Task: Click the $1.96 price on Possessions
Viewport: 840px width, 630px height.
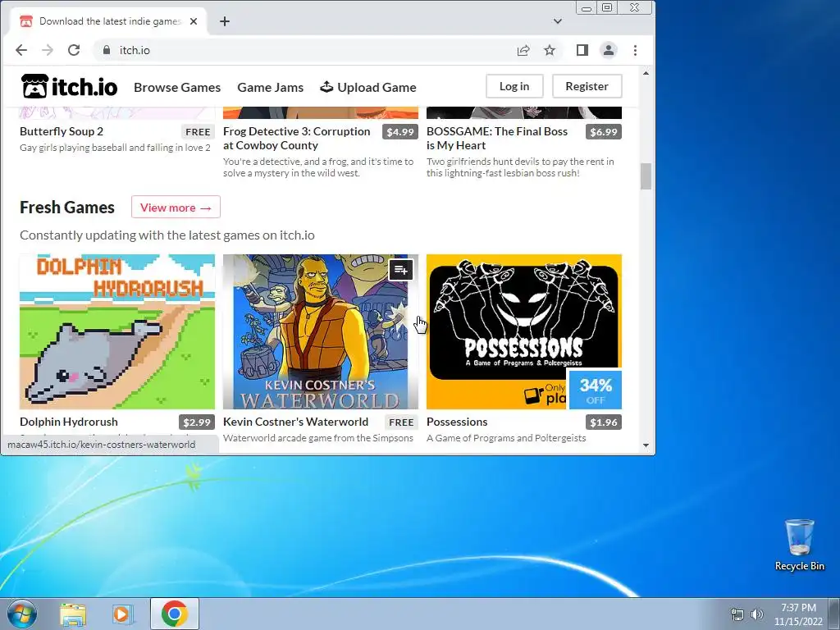Action: pyautogui.click(x=604, y=422)
